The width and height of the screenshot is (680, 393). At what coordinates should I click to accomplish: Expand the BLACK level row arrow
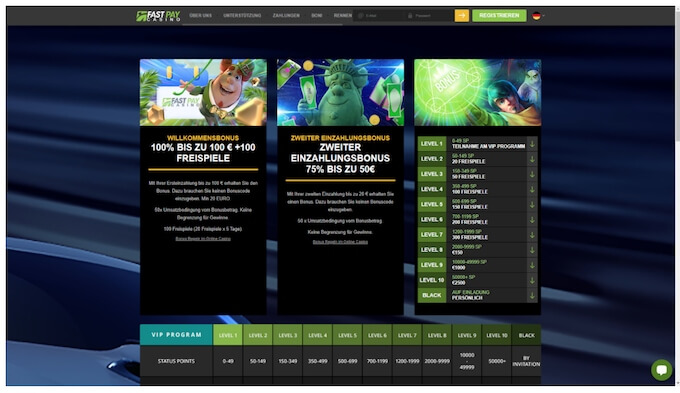(x=532, y=295)
